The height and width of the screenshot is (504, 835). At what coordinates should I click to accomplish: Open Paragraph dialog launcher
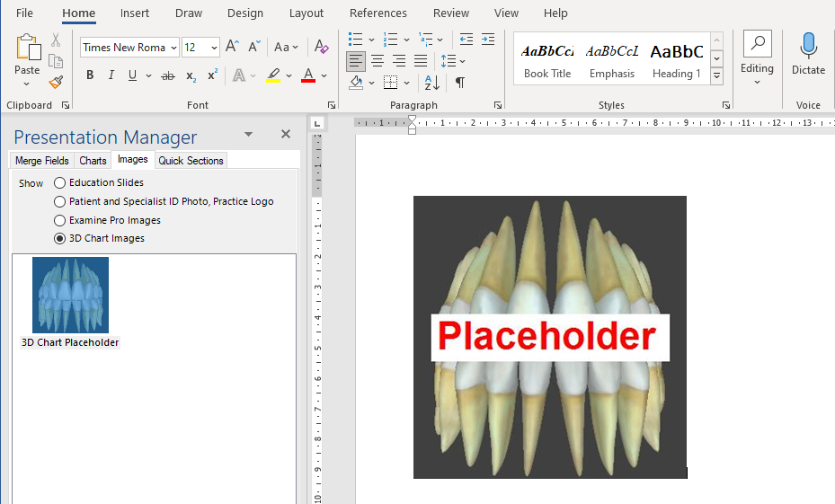[497, 105]
